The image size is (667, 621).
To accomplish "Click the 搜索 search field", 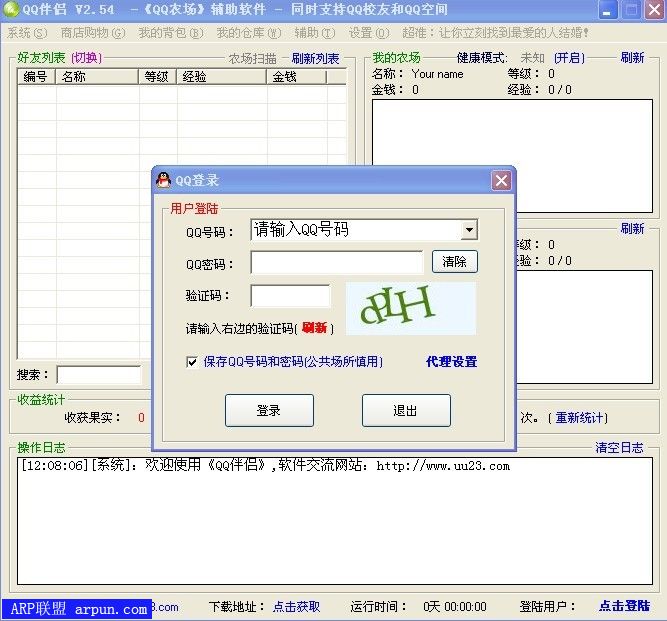I will pos(99,375).
